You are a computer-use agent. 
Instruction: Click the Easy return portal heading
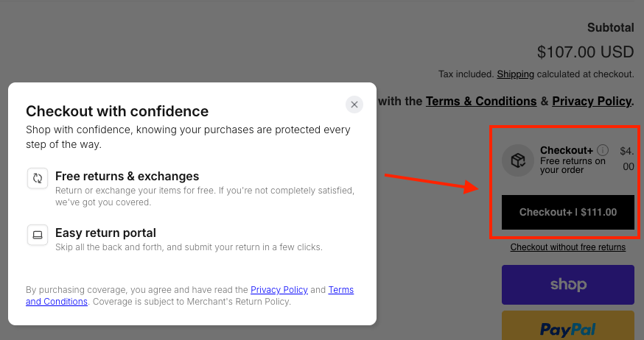[105, 233]
